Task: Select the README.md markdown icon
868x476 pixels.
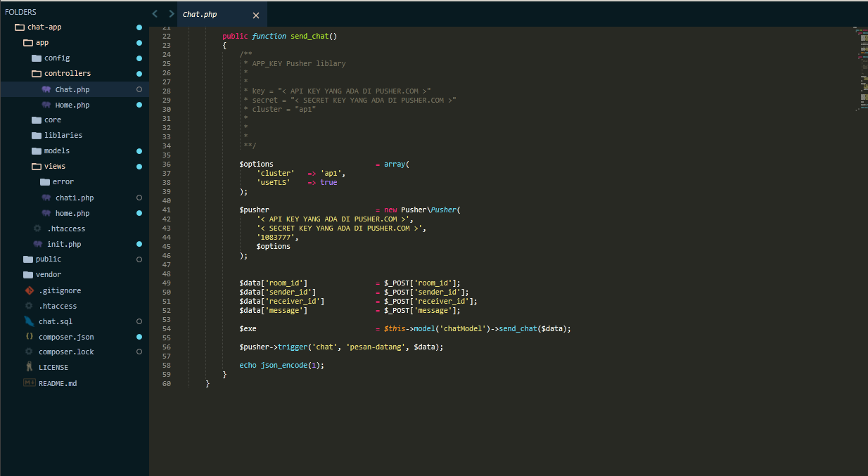Action: tap(28, 382)
